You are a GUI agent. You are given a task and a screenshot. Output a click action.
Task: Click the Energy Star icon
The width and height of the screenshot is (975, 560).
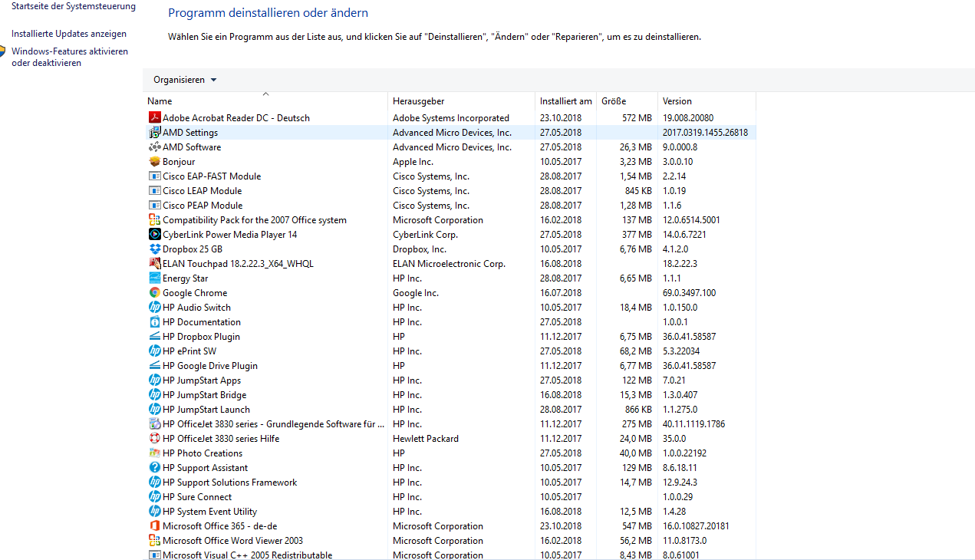(154, 278)
